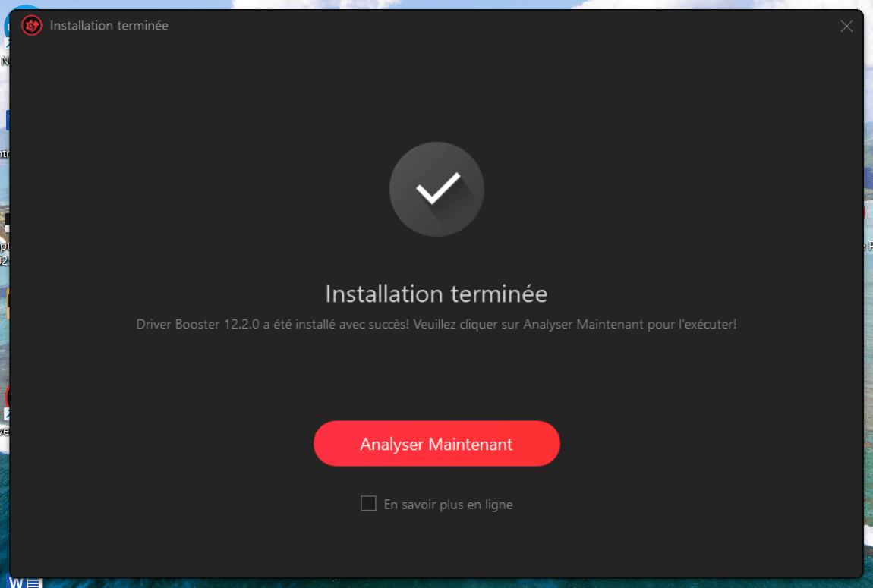
Task: Select the 'Driver Booster 12.2.0 a été installé' message
Action: click(x=436, y=324)
